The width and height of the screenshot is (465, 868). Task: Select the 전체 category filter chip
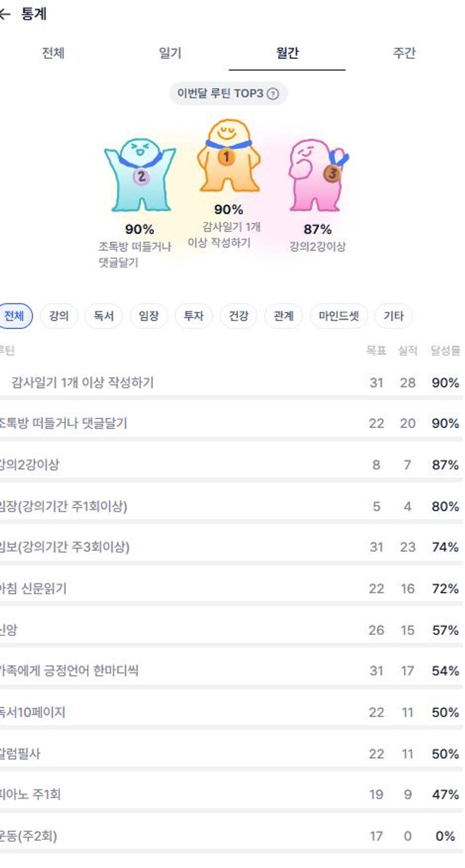[x=14, y=316]
